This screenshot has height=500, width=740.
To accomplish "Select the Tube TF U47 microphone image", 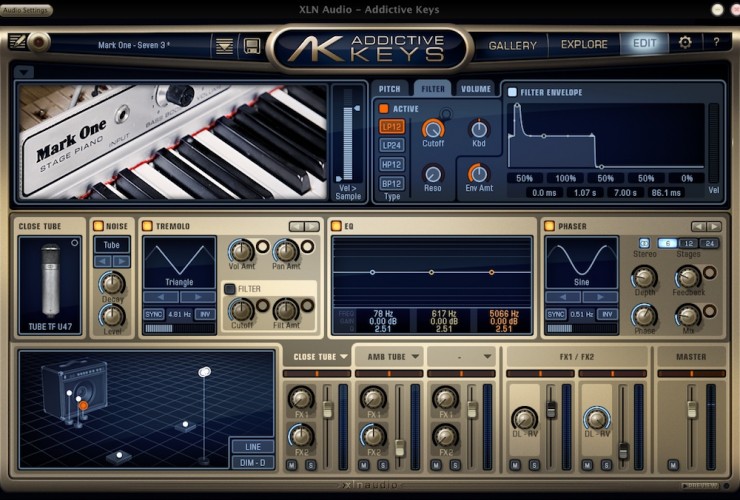I will 50,281.
